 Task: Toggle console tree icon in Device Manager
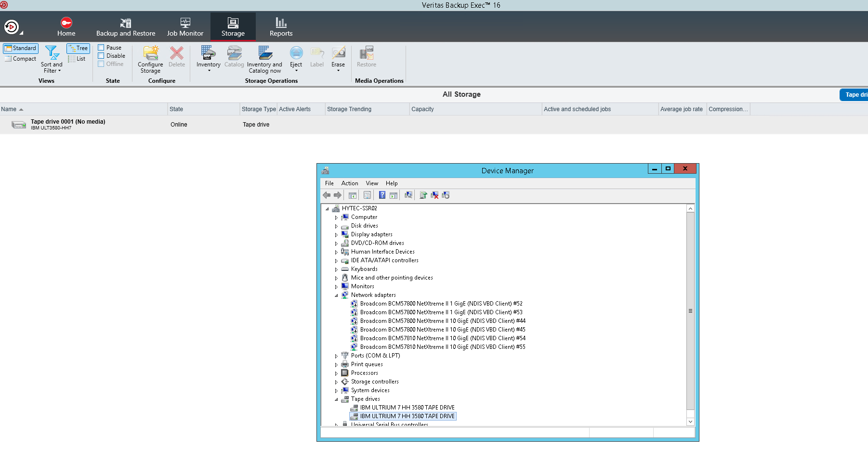point(353,195)
